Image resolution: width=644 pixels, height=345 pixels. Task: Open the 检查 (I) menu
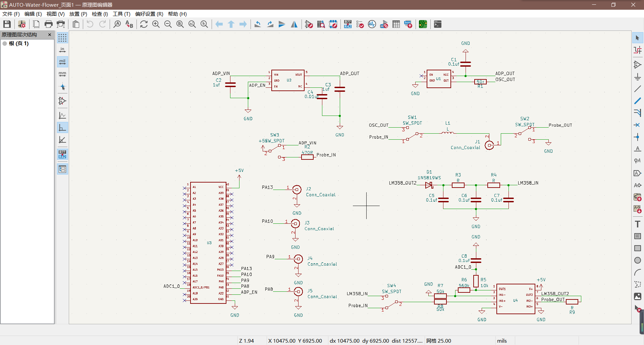coord(100,14)
